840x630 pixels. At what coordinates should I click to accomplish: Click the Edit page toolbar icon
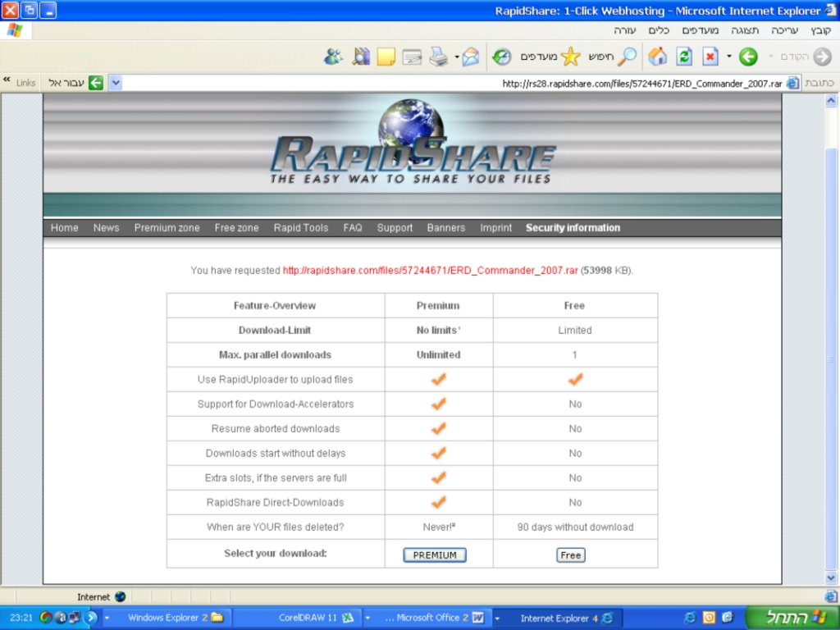(412, 57)
